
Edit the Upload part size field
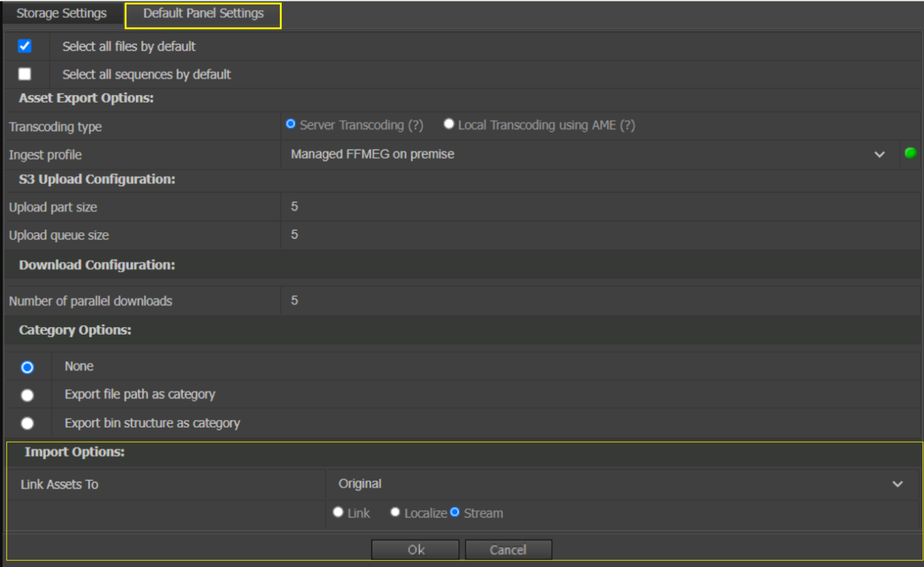(600, 207)
